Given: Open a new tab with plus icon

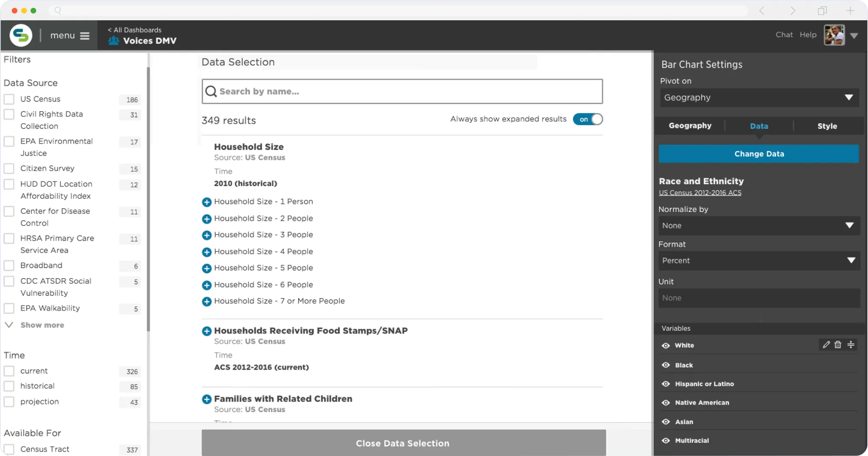Looking at the screenshot, I should 850,10.
